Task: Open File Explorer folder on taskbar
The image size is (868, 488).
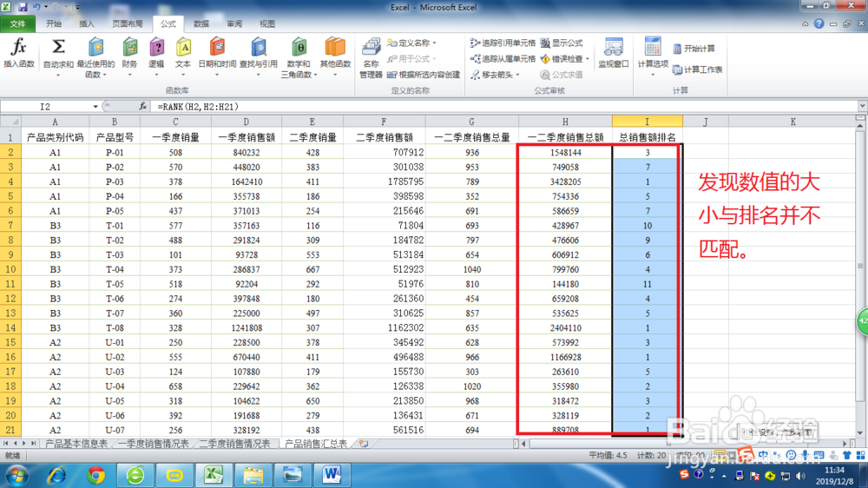Action: coord(253,475)
